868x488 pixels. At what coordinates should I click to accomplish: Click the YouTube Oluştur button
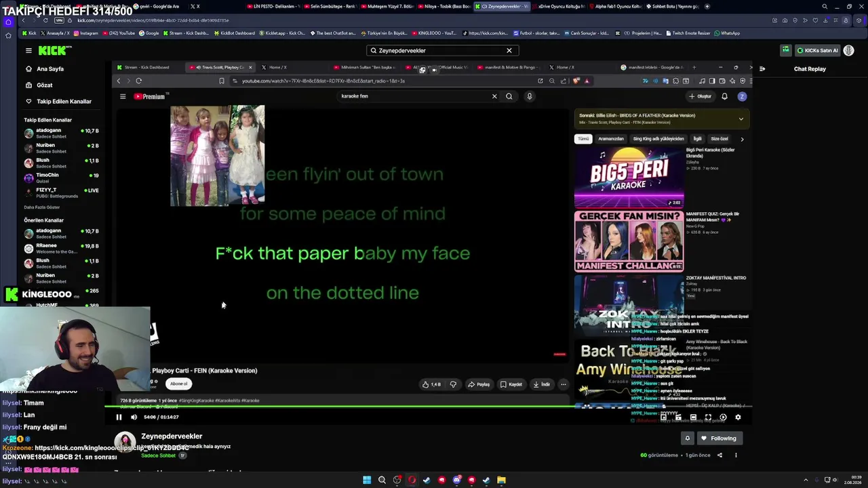coord(701,96)
